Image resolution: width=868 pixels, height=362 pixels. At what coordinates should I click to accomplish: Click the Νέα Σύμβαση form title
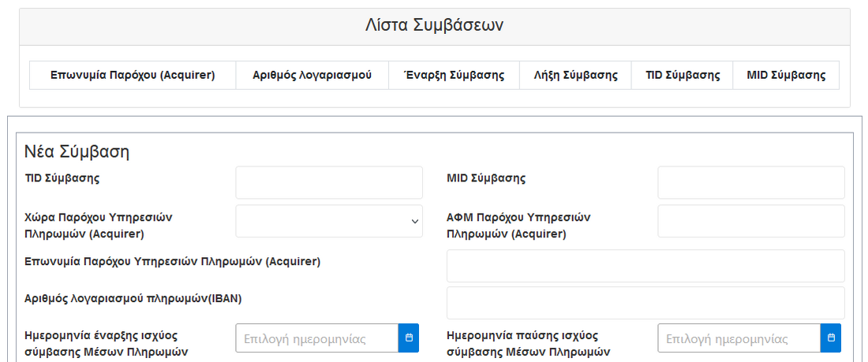77,151
